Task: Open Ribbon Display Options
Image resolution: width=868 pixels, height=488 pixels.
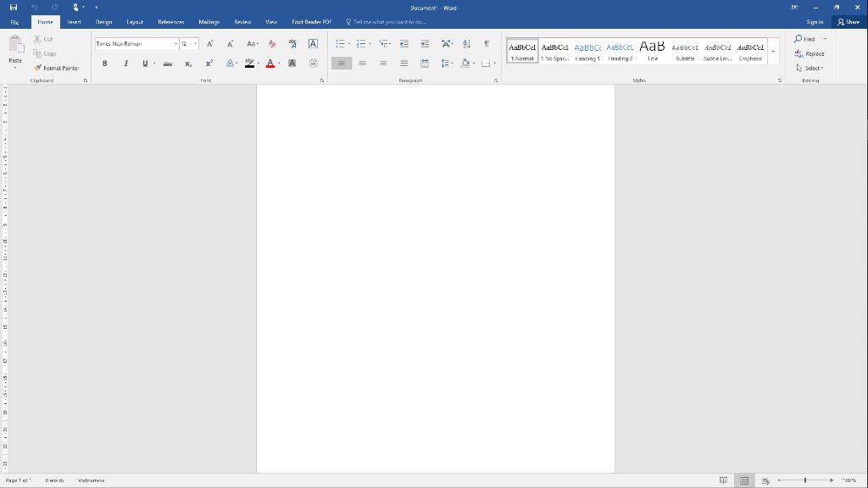Action: pyautogui.click(x=795, y=7)
